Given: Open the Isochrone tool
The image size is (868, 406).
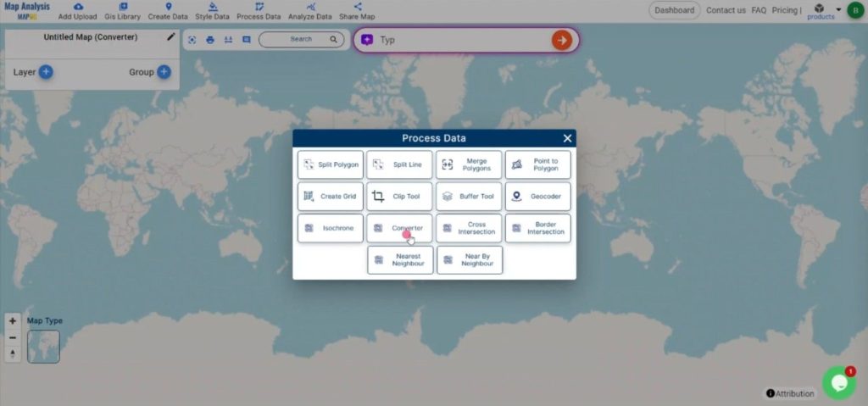Looking at the screenshot, I should (x=331, y=228).
